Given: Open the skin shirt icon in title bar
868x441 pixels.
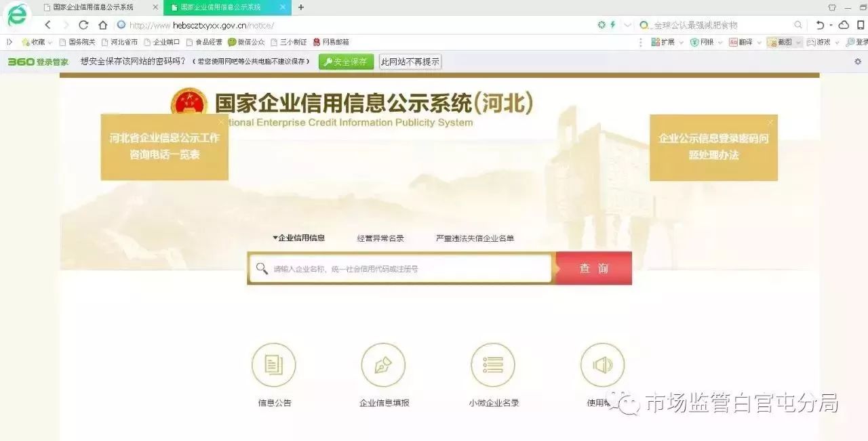Looking at the screenshot, I should (832, 7).
